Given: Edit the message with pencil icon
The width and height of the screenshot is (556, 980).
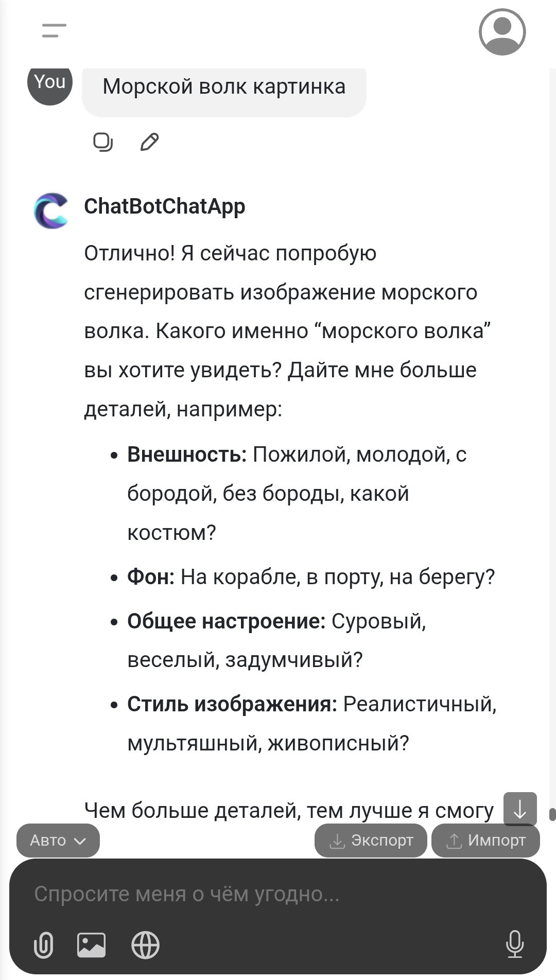Looking at the screenshot, I should [x=149, y=142].
